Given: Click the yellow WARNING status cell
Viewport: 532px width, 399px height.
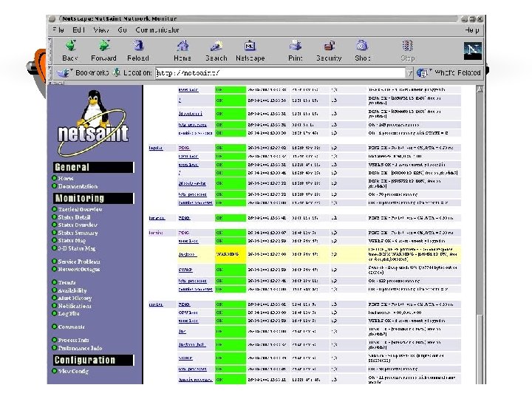Looking at the screenshot, I should [231, 254].
